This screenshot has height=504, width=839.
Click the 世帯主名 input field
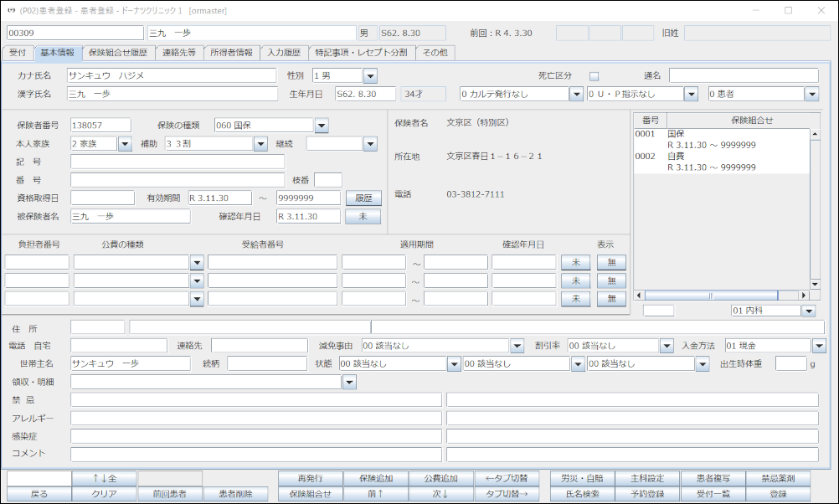(131, 364)
